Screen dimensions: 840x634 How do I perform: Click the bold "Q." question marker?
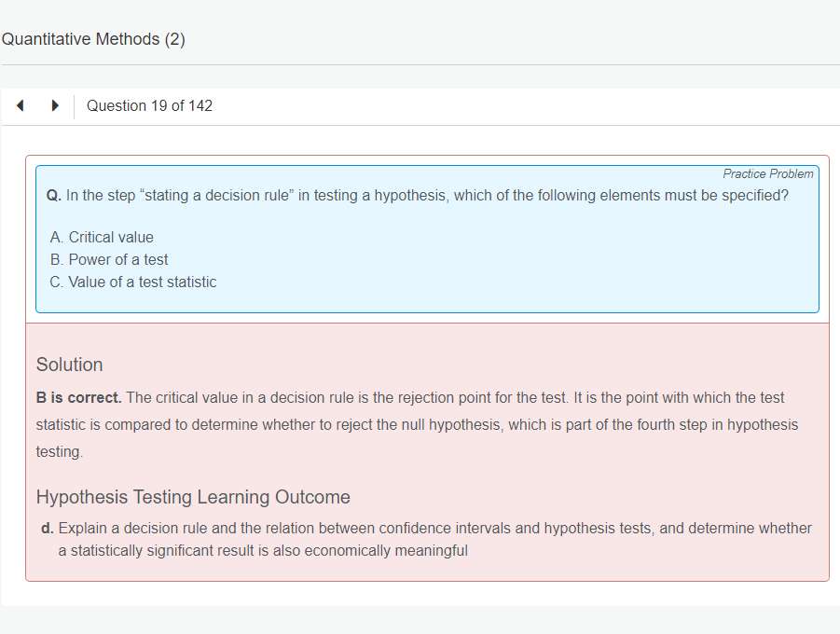(x=53, y=196)
